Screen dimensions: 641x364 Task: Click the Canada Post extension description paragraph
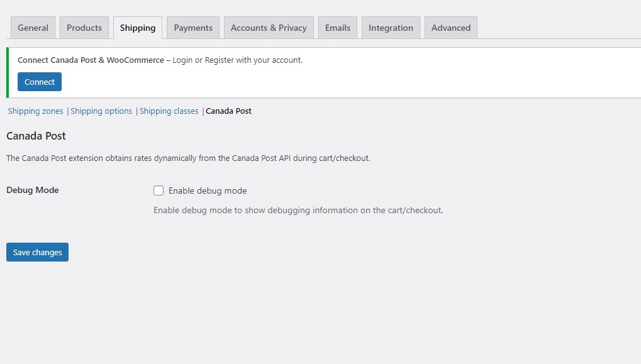click(x=189, y=158)
